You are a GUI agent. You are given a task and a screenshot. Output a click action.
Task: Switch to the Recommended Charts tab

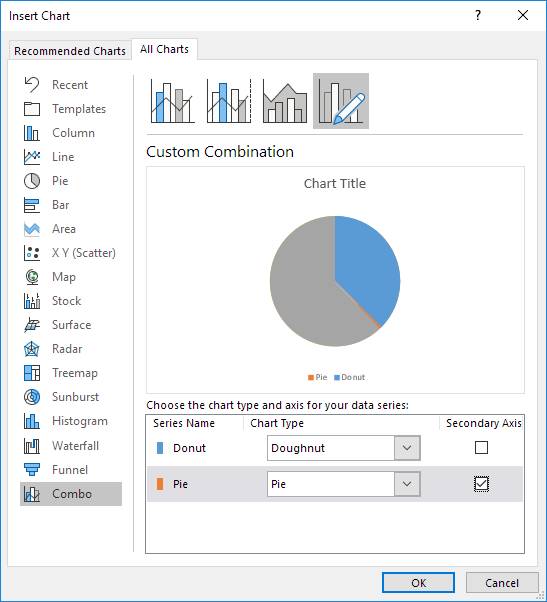[70, 51]
